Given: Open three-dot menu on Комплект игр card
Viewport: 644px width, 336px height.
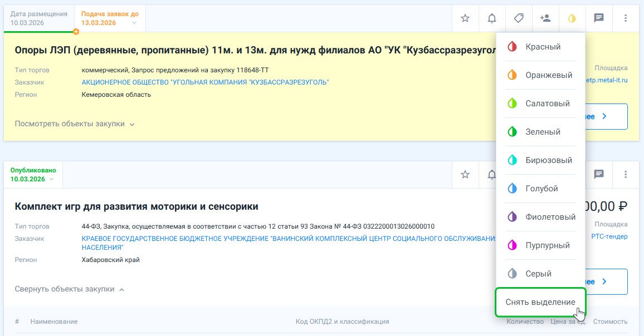Looking at the screenshot, I should 626,175.
